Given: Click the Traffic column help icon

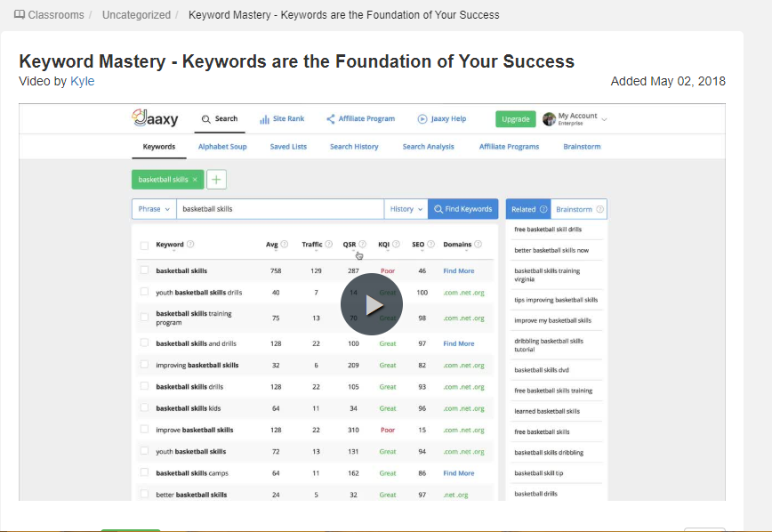Looking at the screenshot, I should 328,244.
